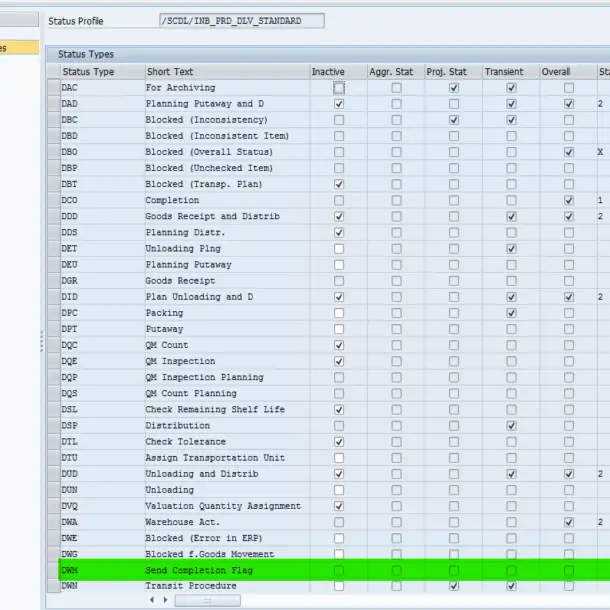
Task: Toggle Transient checkbox for DPC Packing row
Action: (x=511, y=313)
